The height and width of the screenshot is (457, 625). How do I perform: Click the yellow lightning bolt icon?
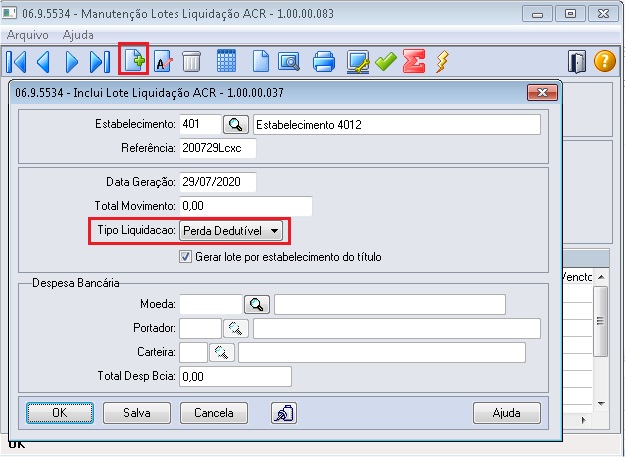click(x=442, y=62)
